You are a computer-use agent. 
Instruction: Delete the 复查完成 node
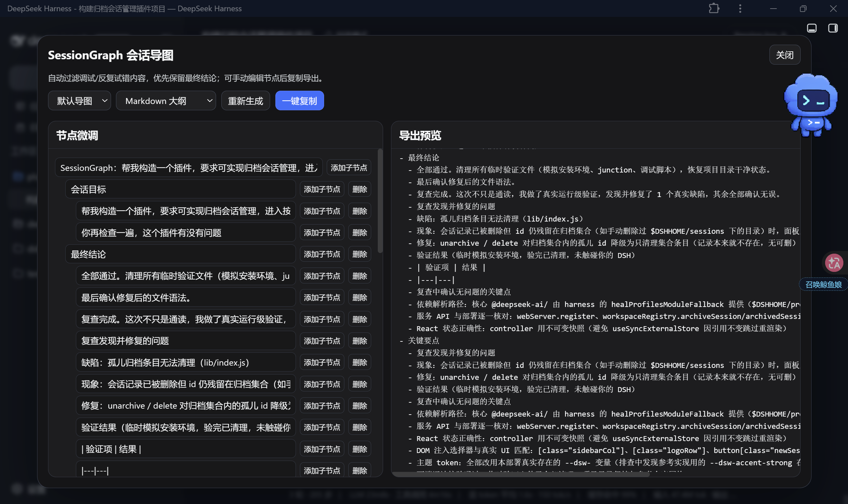point(360,319)
